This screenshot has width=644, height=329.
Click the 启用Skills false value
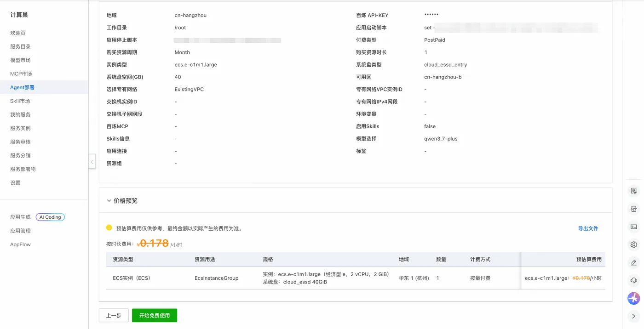coord(430,126)
